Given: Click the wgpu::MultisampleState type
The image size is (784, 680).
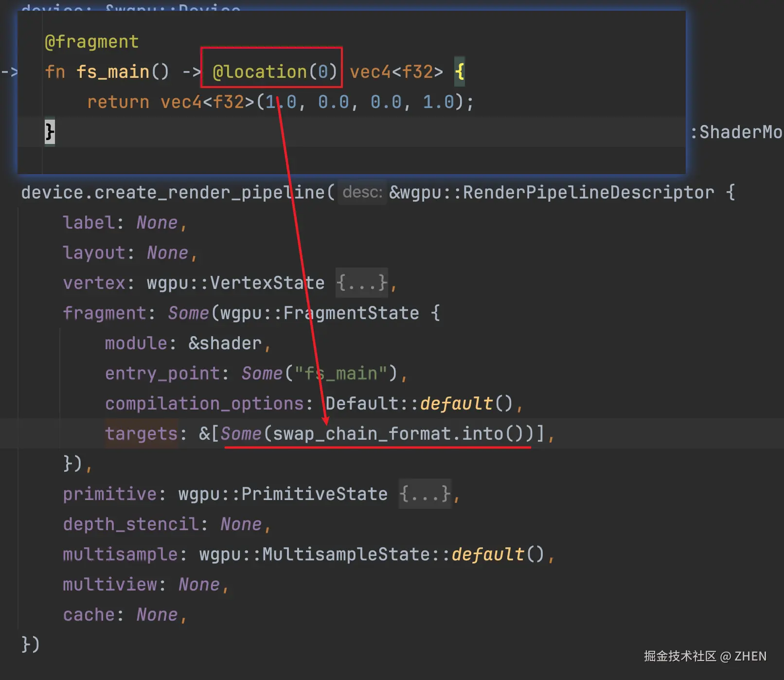Looking at the screenshot, I should click(x=315, y=555).
